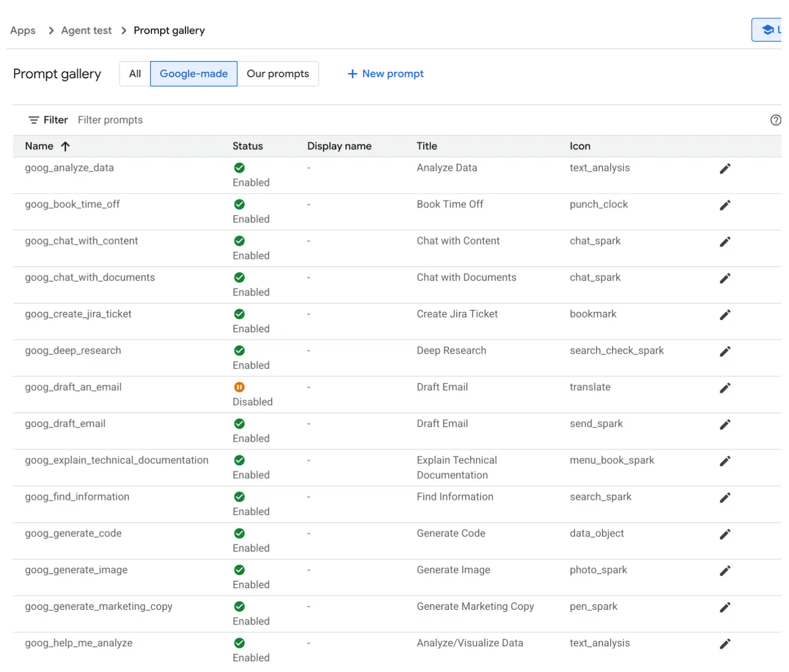Viewport: 789px width, 672px height.
Task: Click the orange Disabled status icon
Action: pyautogui.click(x=239, y=387)
